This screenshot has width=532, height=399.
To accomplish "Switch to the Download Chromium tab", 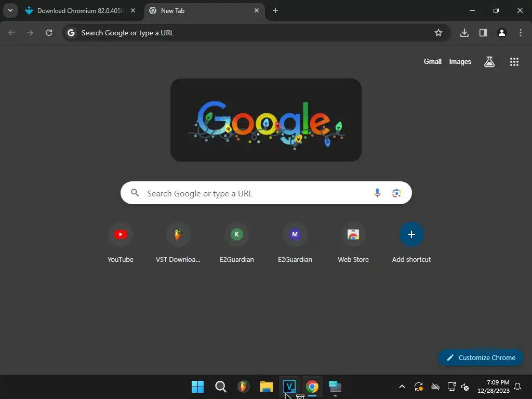I will tap(81, 11).
